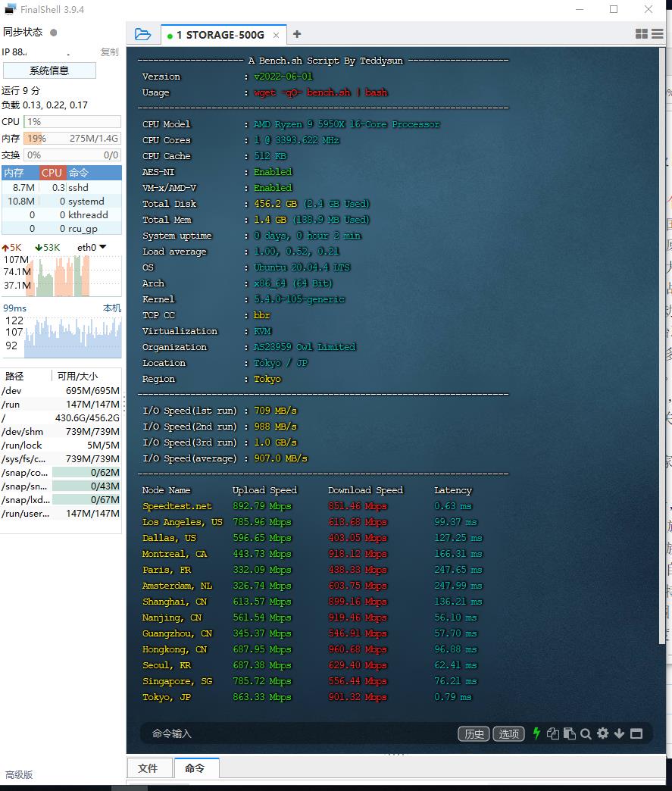This screenshot has width=672, height=791.
Task: Sort processes by 命令 column
Action: (94, 173)
